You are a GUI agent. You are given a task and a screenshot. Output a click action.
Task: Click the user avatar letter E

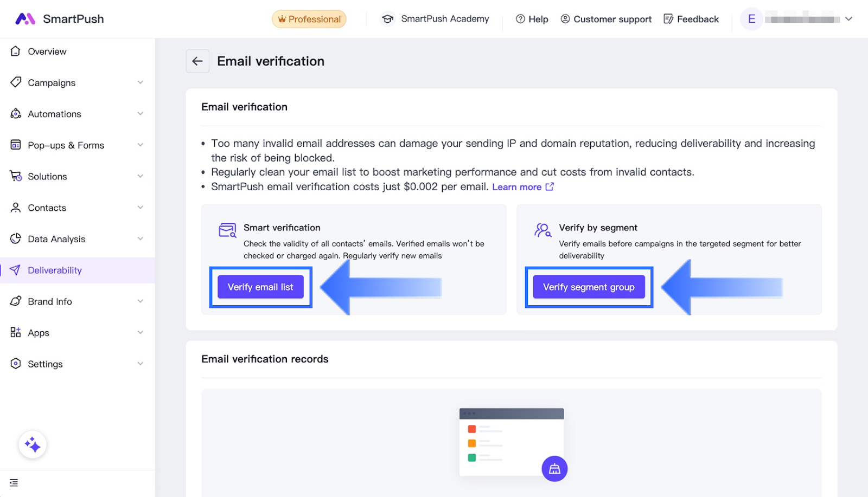(751, 19)
